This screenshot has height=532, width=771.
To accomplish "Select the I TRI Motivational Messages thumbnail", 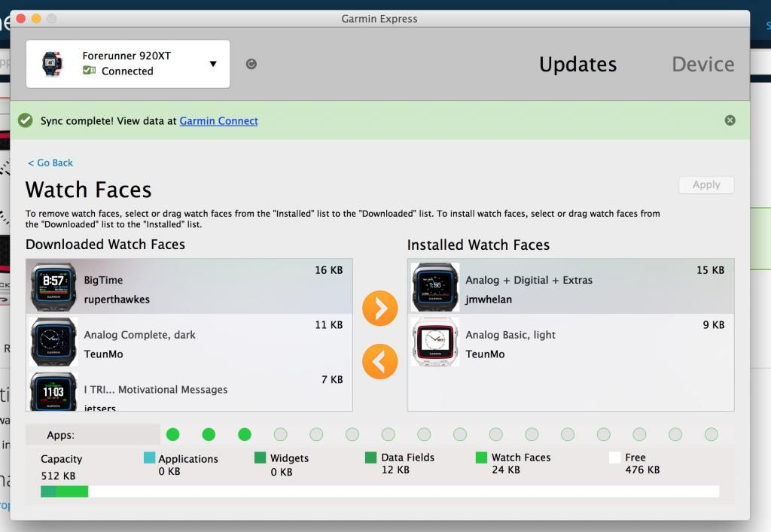I will point(53,391).
